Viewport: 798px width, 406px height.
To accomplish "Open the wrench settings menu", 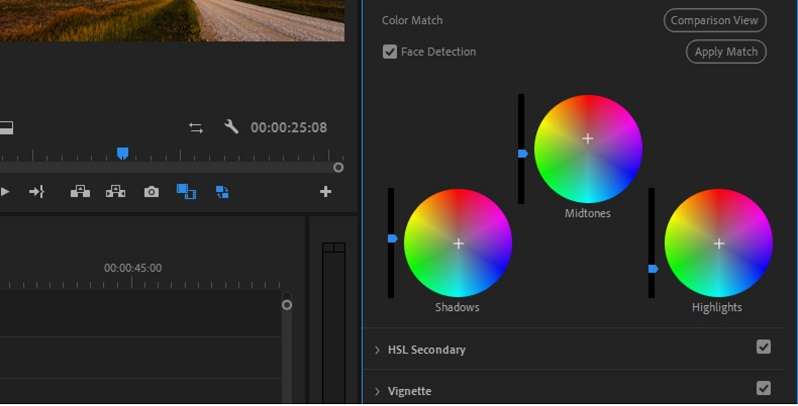I will (231, 127).
